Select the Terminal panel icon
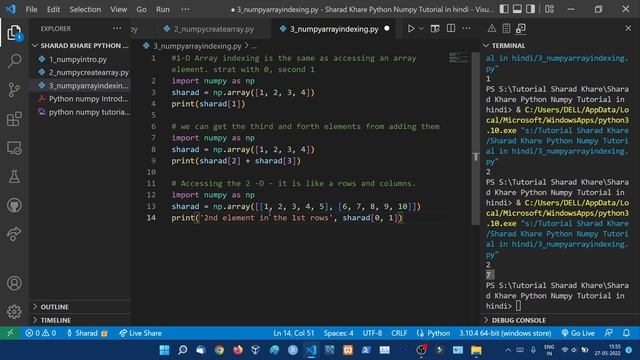Viewport: 640px width, 360px height. click(x=521, y=29)
